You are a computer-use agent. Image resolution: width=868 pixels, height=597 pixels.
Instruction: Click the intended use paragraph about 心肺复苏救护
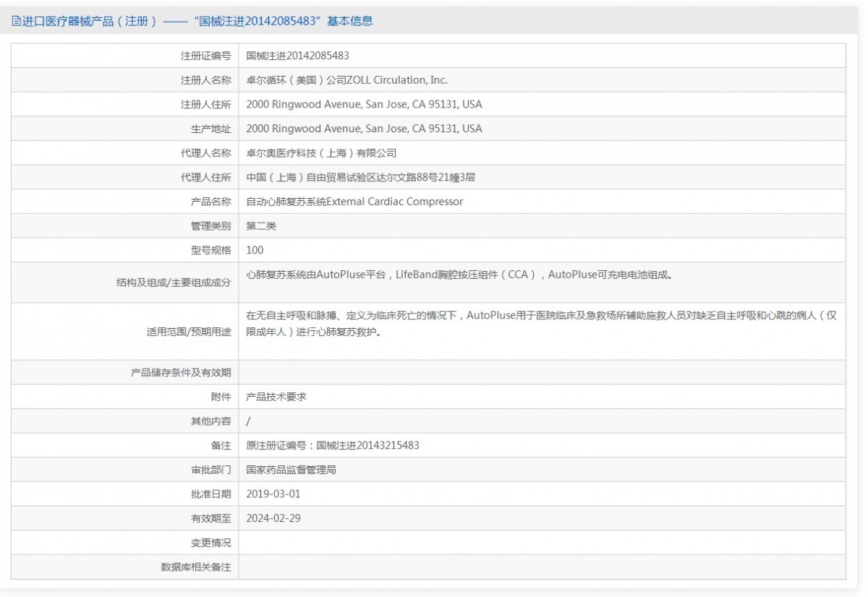click(x=542, y=324)
